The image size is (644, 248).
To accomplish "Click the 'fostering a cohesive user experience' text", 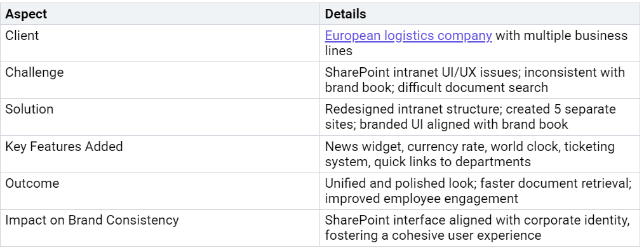I will (x=433, y=236).
